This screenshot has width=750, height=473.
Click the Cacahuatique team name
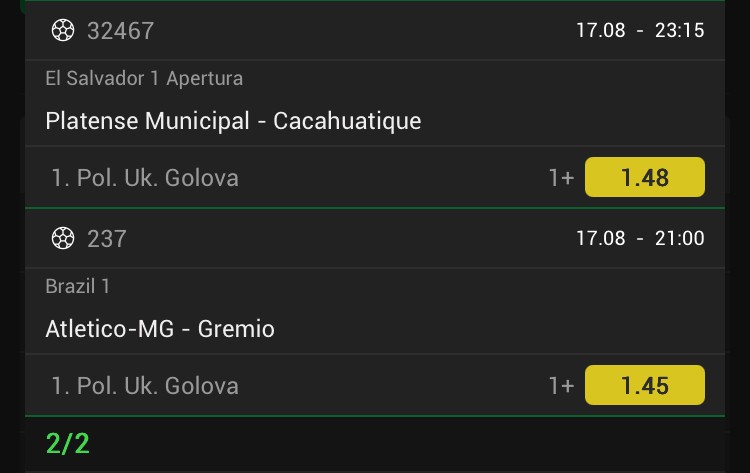(347, 121)
